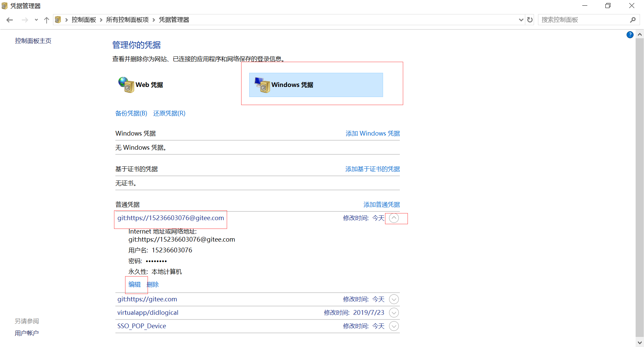Image resolution: width=644 pixels, height=347 pixels.
Task: Click the 永久性: 本地计算机 text
Action: pyautogui.click(x=155, y=272)
